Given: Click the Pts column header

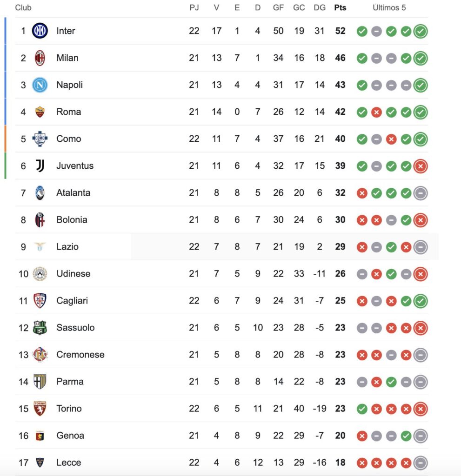Looking at the screenshot, I should 340,8.
